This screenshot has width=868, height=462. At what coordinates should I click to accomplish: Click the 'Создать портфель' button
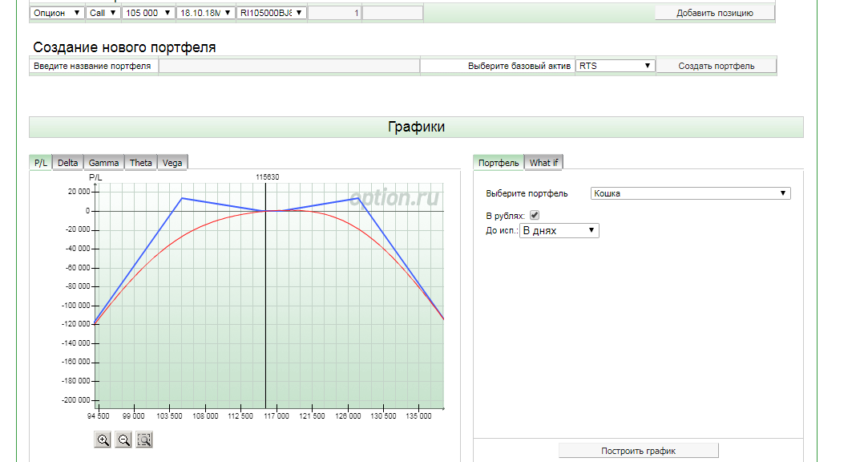717,66
